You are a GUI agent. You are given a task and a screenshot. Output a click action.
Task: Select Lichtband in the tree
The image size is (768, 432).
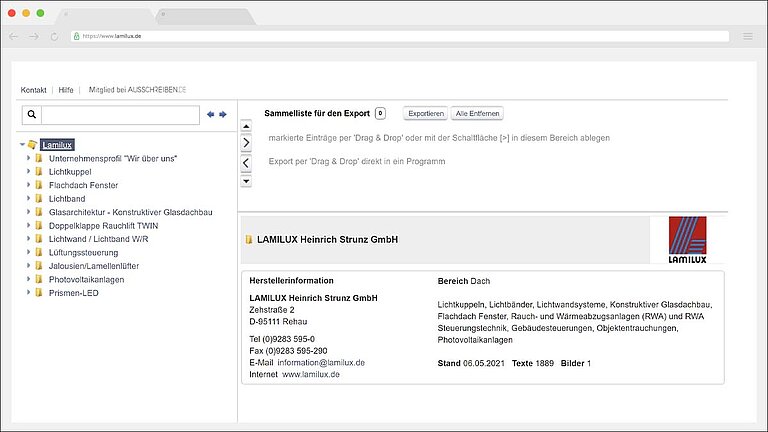click(67, 199)
